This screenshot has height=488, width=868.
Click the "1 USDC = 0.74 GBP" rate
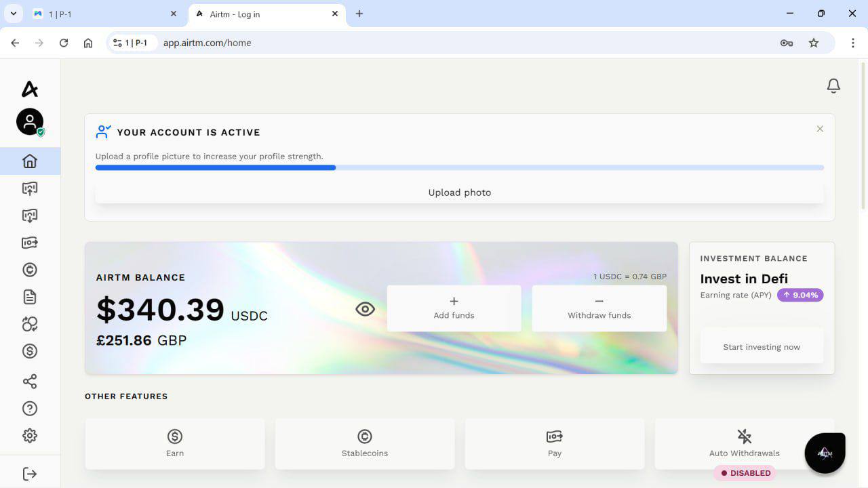(630, 277)
